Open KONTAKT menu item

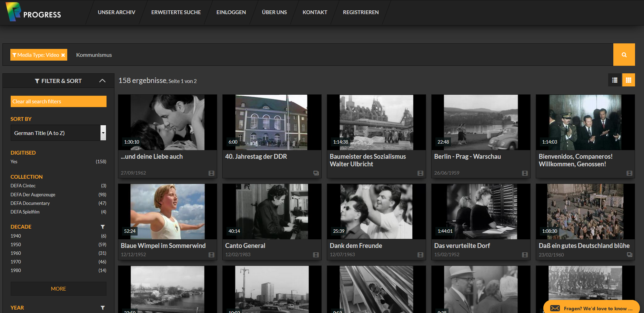point(315,12)
